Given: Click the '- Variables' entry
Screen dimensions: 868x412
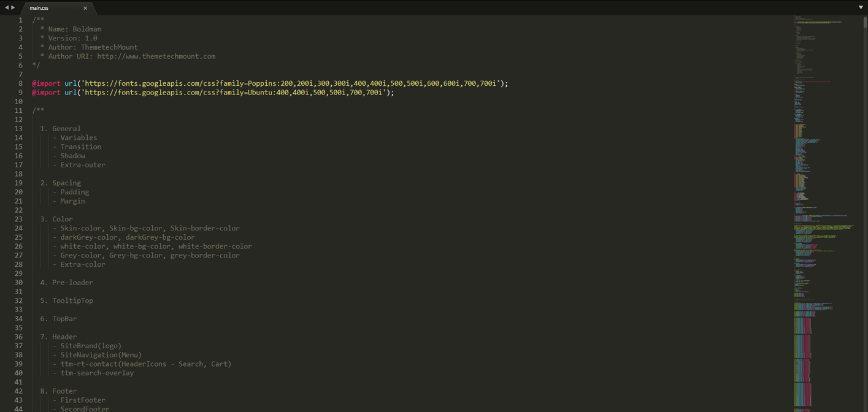Looking at the screenshot, I should [x=75, y=138].
